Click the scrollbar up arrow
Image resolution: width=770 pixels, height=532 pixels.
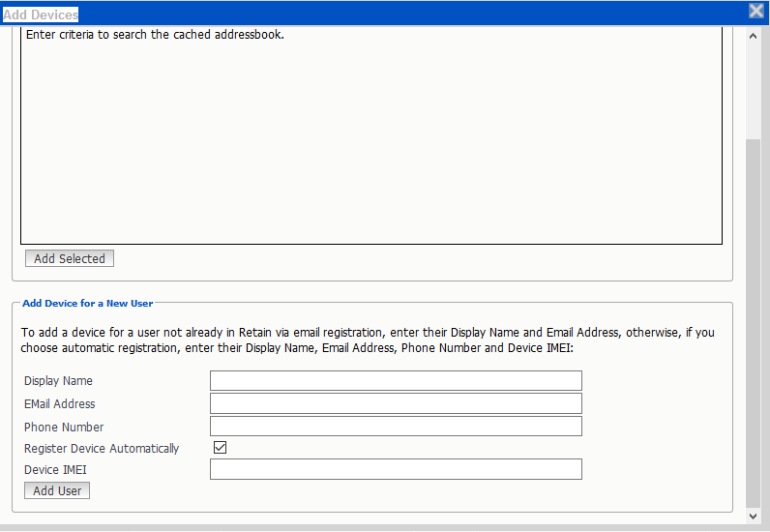(x=754, y=34)
